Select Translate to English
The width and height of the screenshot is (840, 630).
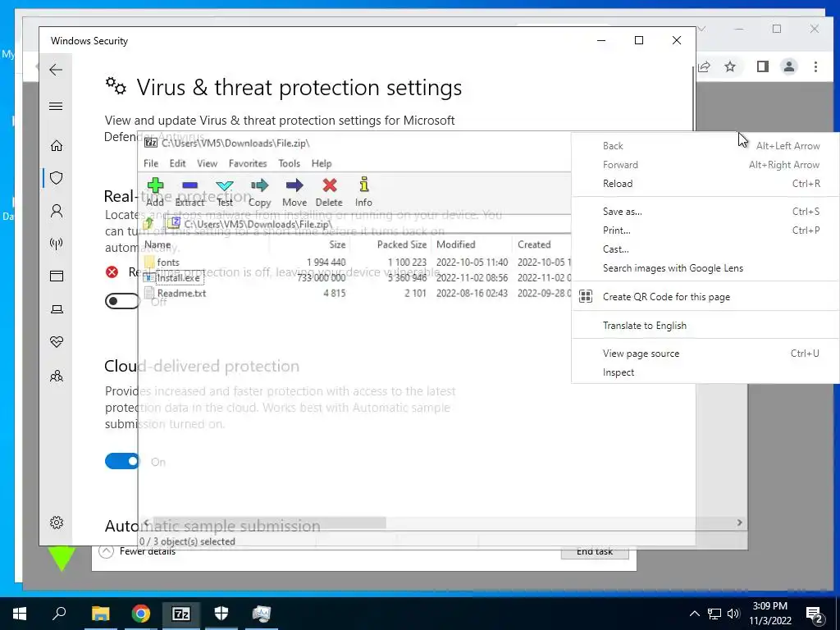(705, 325)
